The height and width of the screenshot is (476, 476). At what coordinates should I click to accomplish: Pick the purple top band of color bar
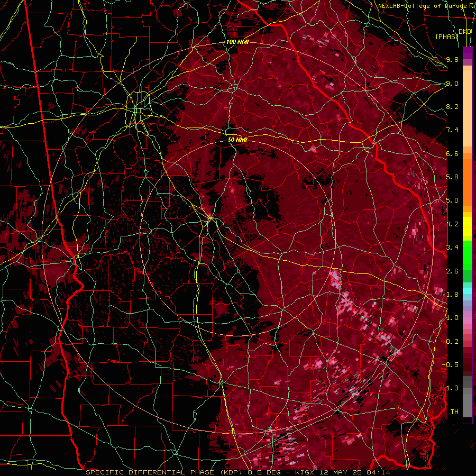(467, 53)
